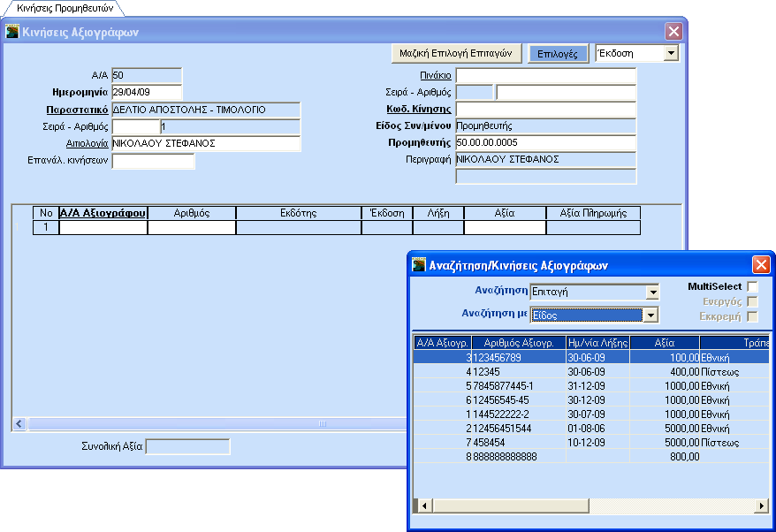Click the Αξία Πληρωμής column header
This screenshot has height=532, width=776.
click(593, 213)
